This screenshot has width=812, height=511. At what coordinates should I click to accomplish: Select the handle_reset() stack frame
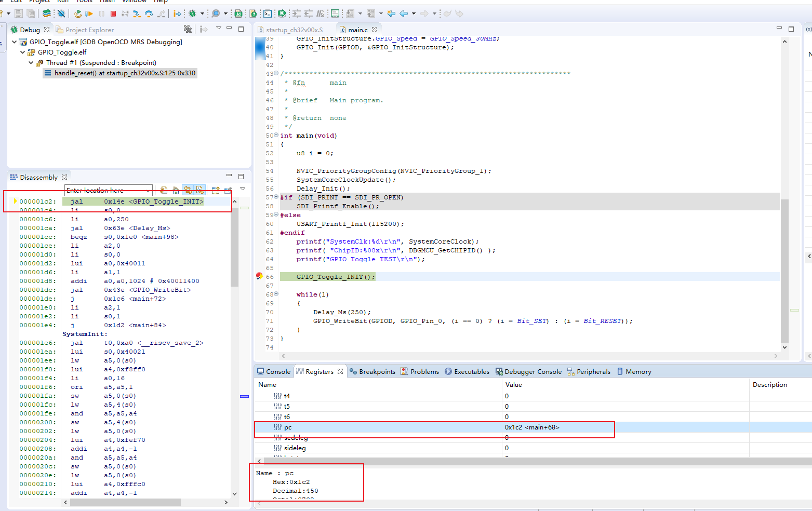pos(120,73)
